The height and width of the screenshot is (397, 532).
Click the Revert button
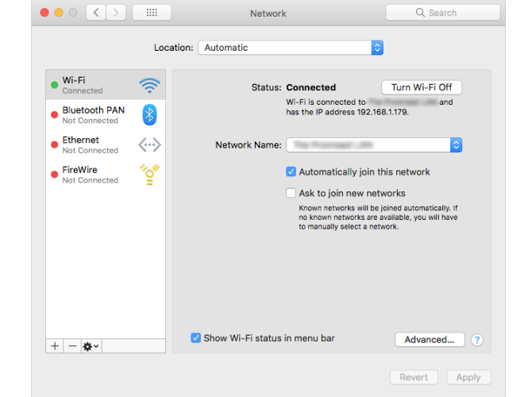[x=414, y=377]
